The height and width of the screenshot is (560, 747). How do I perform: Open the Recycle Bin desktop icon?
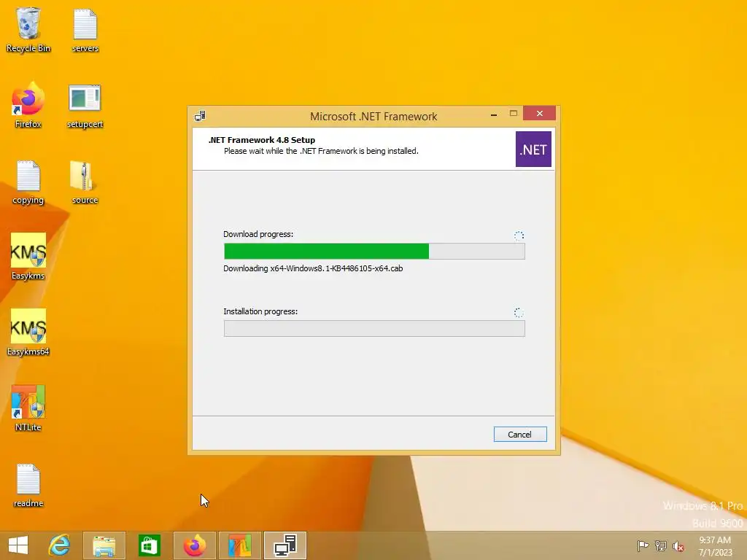tap(28, 29)
